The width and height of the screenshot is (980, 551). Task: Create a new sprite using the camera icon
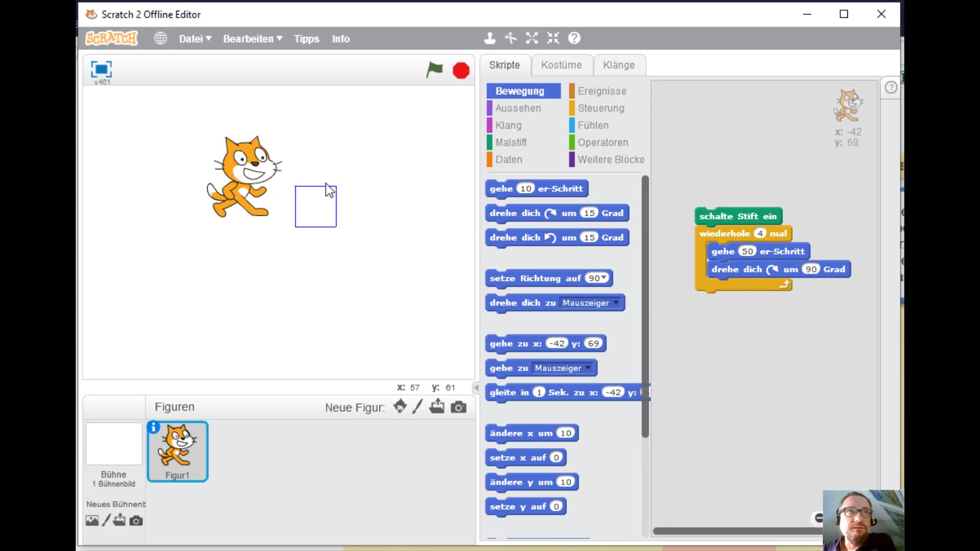click(458, 407)
